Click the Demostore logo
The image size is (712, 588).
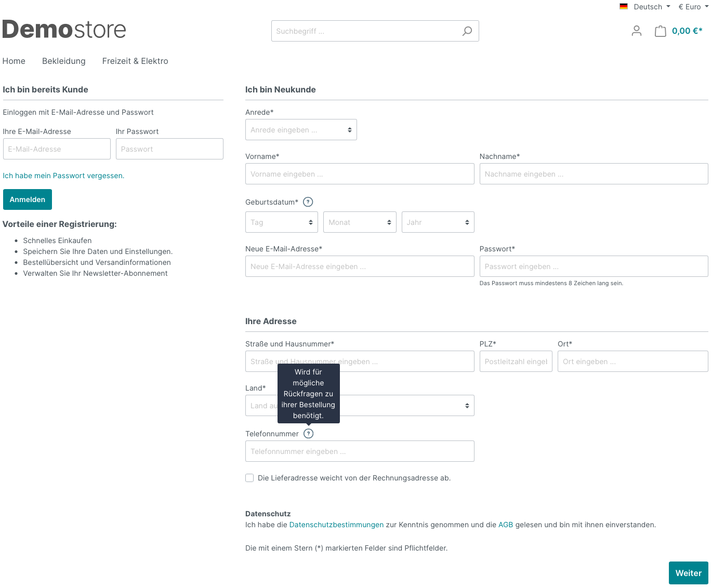pyautogui.click(x=64, y=30)
